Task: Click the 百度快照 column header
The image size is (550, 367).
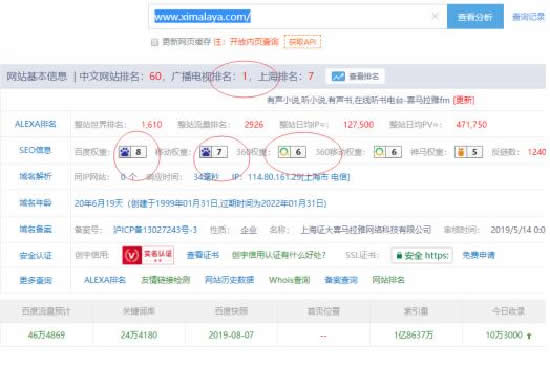Action: coord(231,311)
